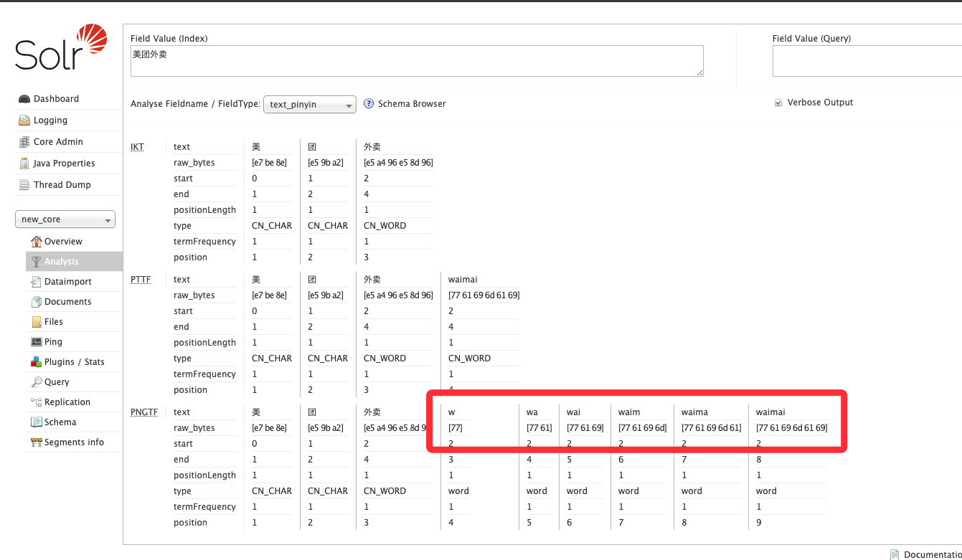This screenshot has height=560, width=962.
Task: Click the Logging icon
Action: click(x=24, y=120)
